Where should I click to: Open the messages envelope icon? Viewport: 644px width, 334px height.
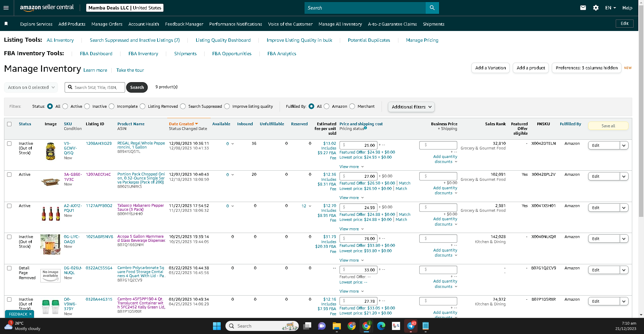coord(583,8)
